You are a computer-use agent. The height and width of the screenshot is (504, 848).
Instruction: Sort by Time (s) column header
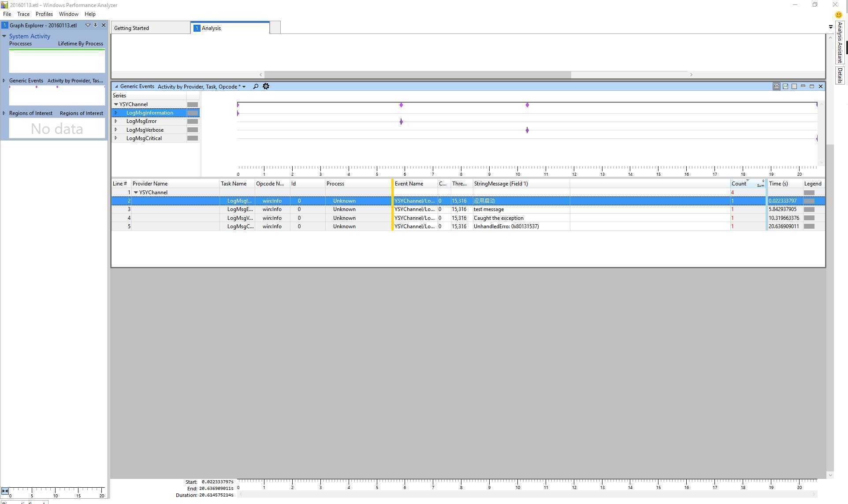(x=785, y=184)
